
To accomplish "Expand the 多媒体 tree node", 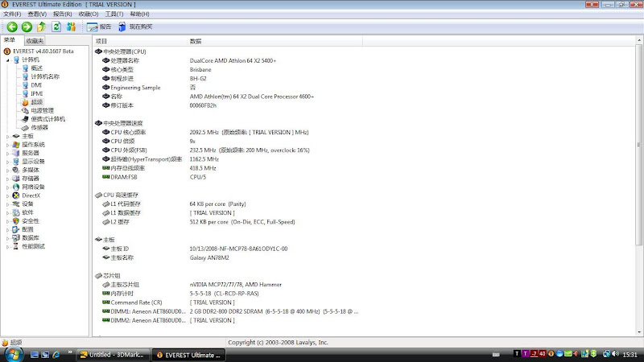I will (x=7, y=170).
